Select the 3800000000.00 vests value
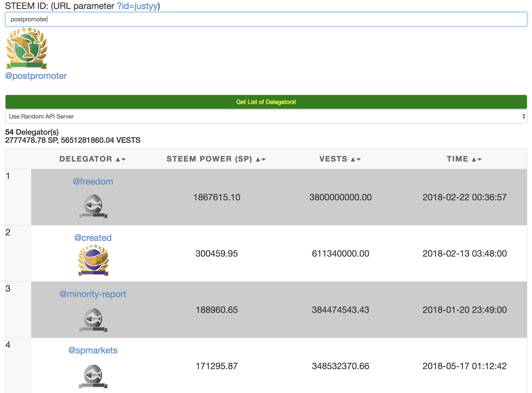Viewport: 532px width, 393px height. [340, 197]
